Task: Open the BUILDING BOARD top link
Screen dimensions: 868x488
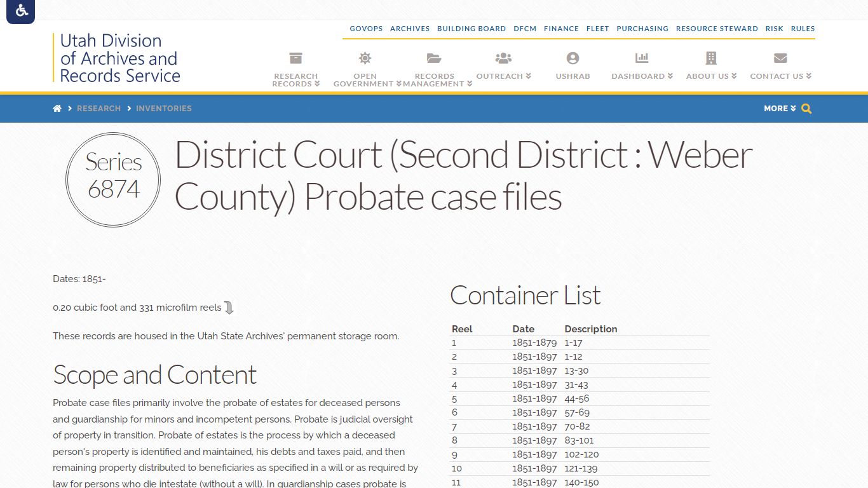Action: [x=471, y=29]
